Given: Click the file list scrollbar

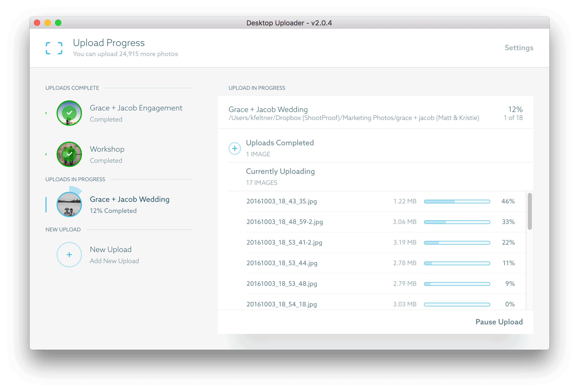Looking at the screenshot, I should pos(530,211).
